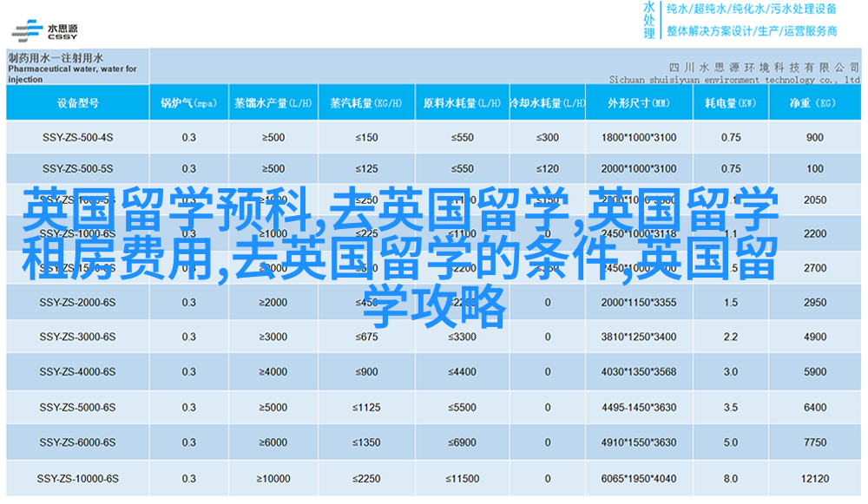
Task: Click the CSSY company logo
Action: [x=44, y=31]
